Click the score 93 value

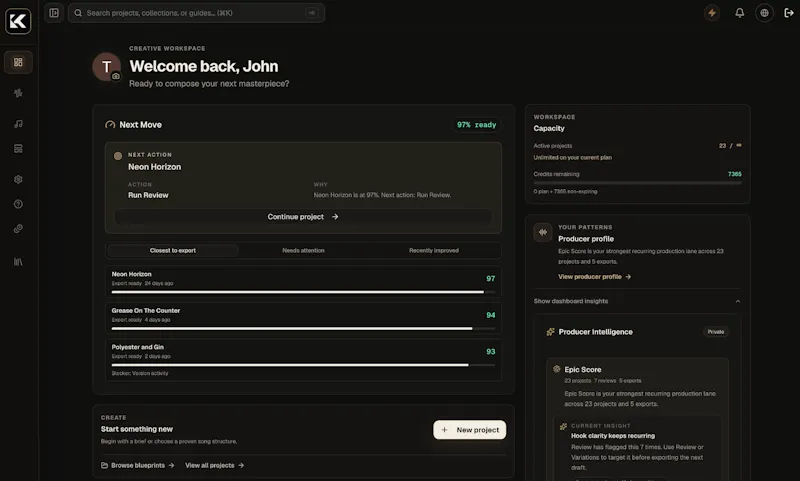click(x=491, y=351)
